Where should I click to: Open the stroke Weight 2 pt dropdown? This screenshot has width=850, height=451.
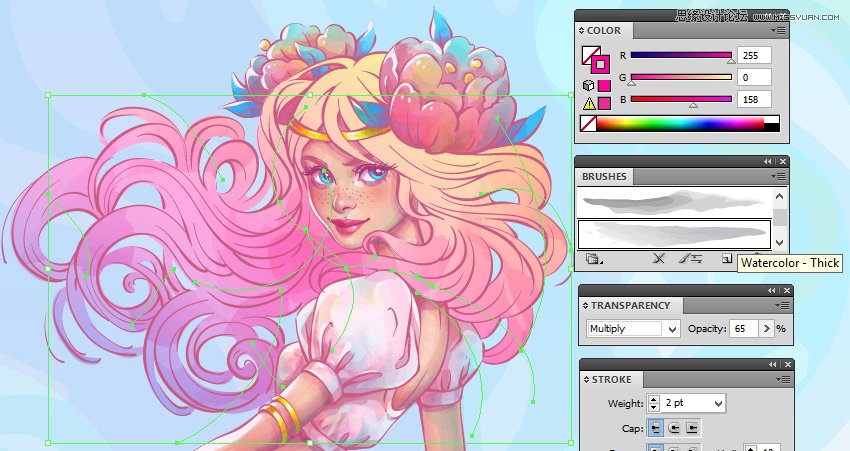click(718, 403)
